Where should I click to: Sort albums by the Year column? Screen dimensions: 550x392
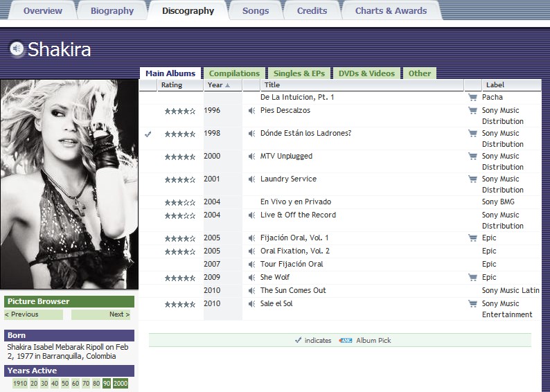222,85
